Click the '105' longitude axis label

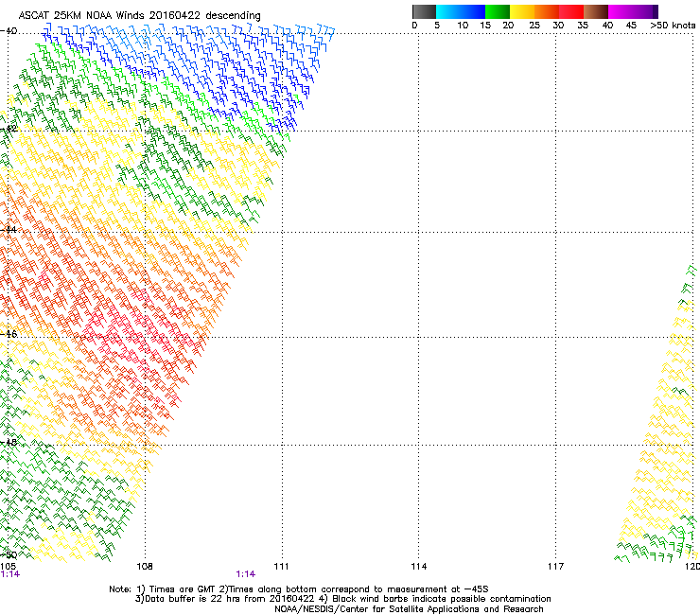click(x=8, y=567)
